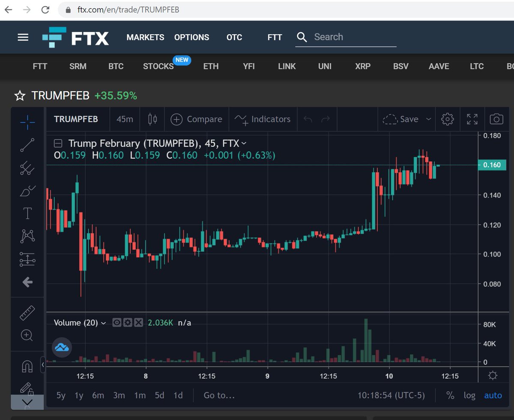
Task: Set chart range to 1d
Action: pyautogui.click(x=178, y=396)
